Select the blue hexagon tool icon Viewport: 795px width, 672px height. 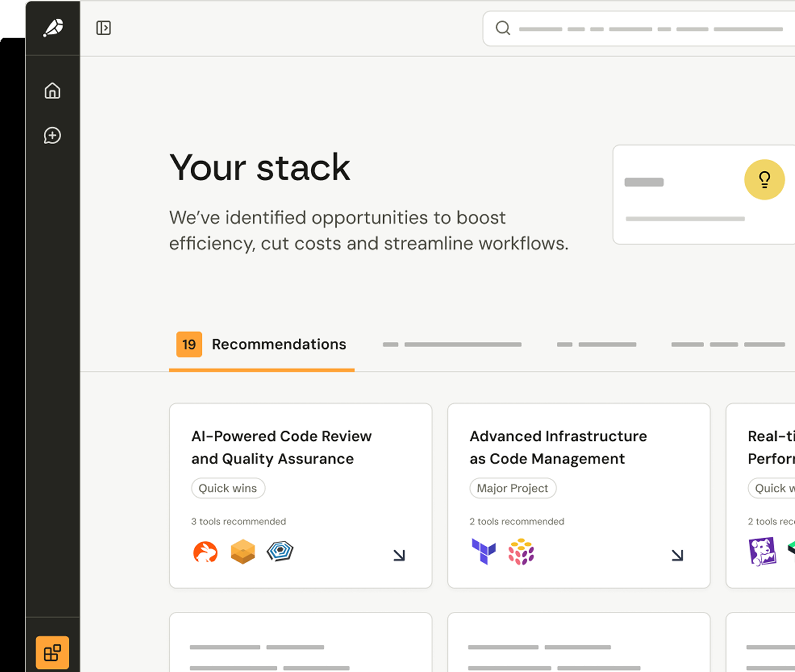point(280,552)
